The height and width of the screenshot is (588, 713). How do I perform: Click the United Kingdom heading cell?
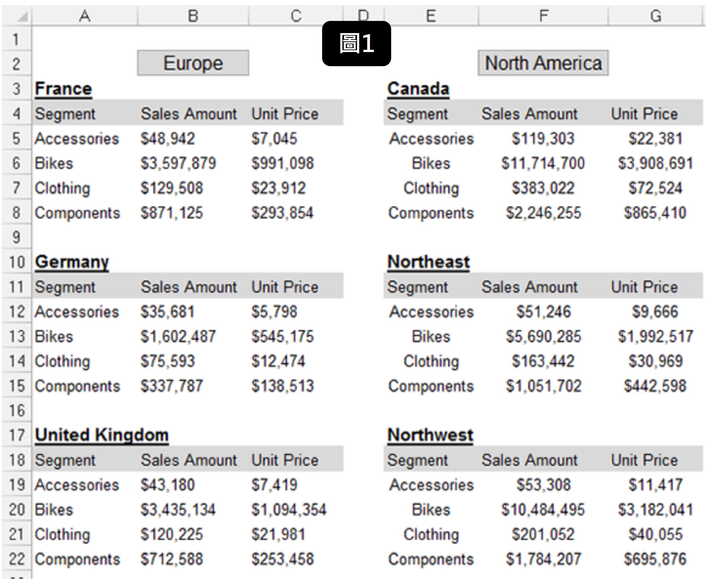tap(102, 435)
